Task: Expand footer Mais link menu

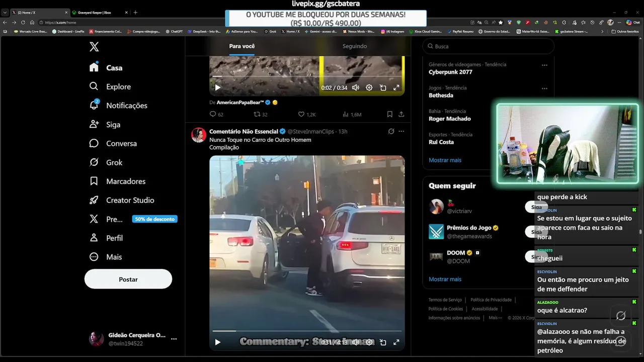Action: pos(495,318)
